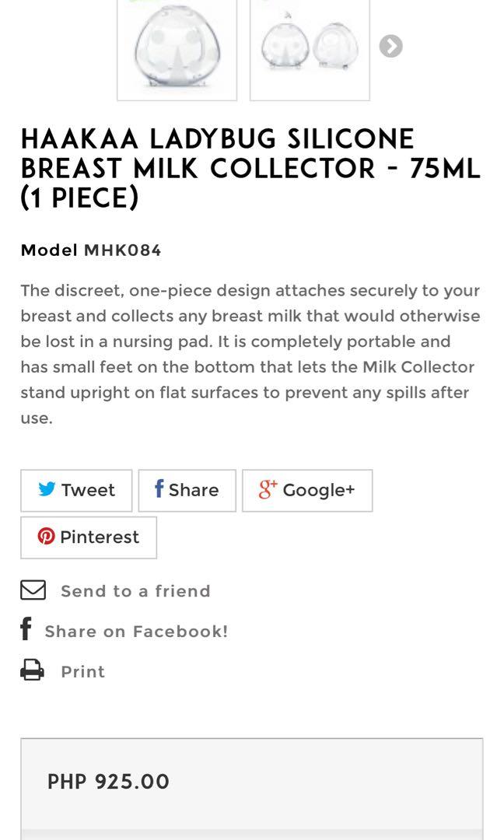Click the PHP 925.00 price

[108, 782]
